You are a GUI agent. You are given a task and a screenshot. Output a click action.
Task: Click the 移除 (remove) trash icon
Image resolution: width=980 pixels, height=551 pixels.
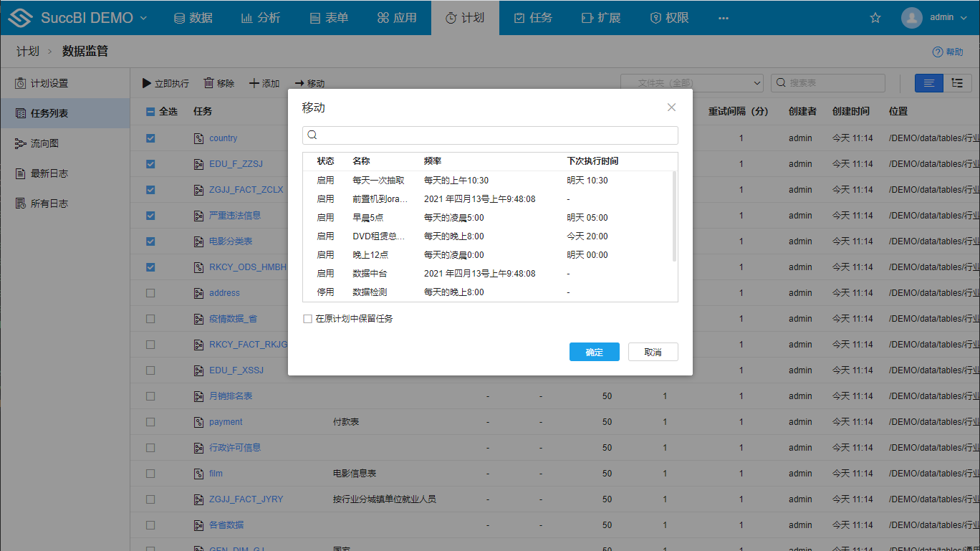(x=208, y=82)
